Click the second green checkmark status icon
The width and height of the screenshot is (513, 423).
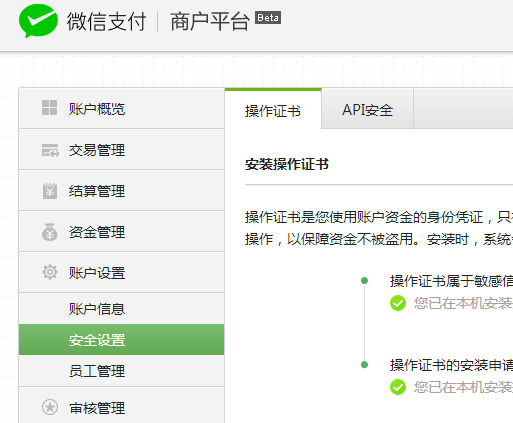[x=398, y=387]
